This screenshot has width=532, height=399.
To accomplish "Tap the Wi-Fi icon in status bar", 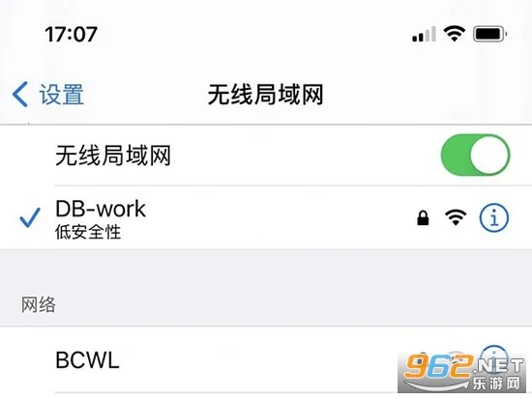I will pyautogui.click(x=455, y=34).
